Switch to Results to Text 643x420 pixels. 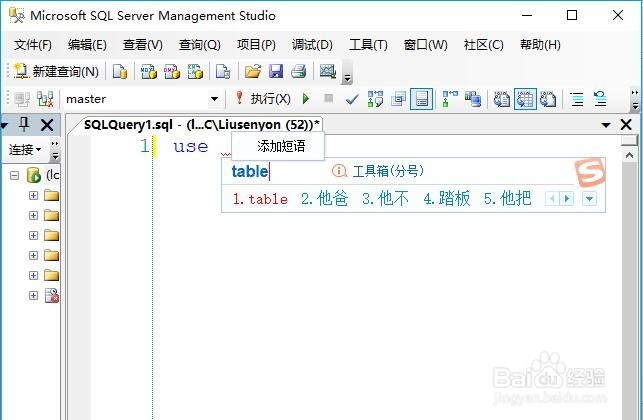tap(502, 99)
